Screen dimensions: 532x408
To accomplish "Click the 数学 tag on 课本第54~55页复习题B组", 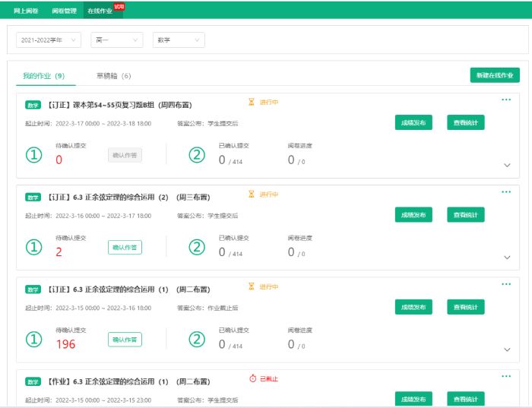I will click(33, 105).
